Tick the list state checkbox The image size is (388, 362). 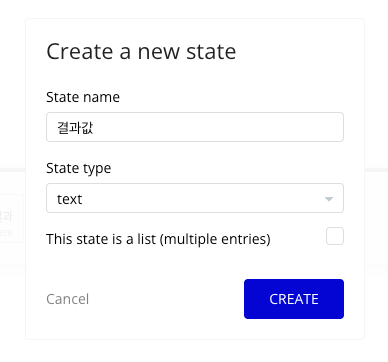[335, 236]
